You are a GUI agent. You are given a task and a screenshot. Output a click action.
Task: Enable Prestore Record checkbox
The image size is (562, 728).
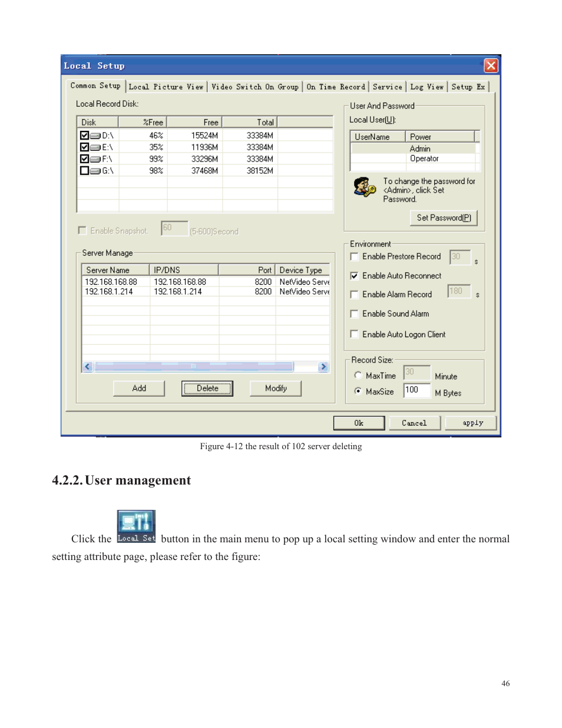coord(354,256)
